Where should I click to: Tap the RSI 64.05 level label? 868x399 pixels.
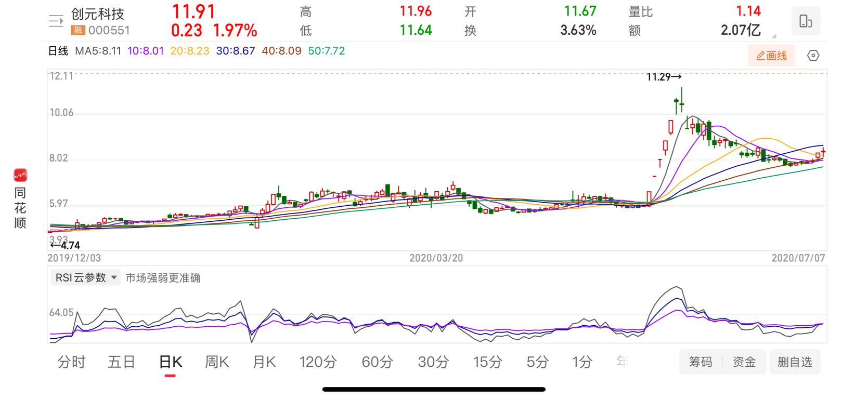pyautogui.click(x=61, y=313)
